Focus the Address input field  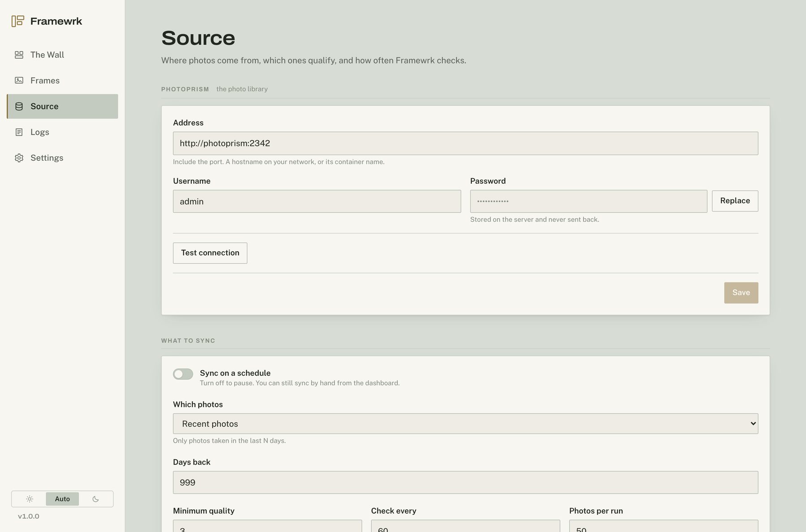tap(465, 143)
